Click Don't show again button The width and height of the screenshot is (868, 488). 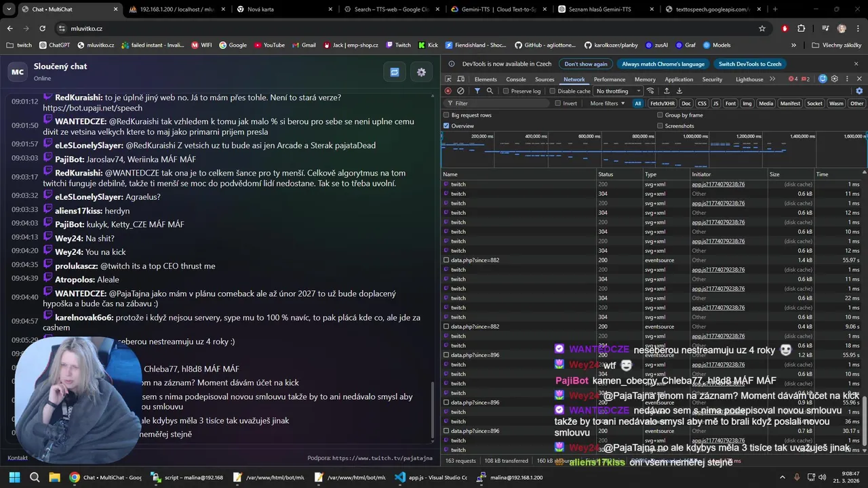(586, 64)
